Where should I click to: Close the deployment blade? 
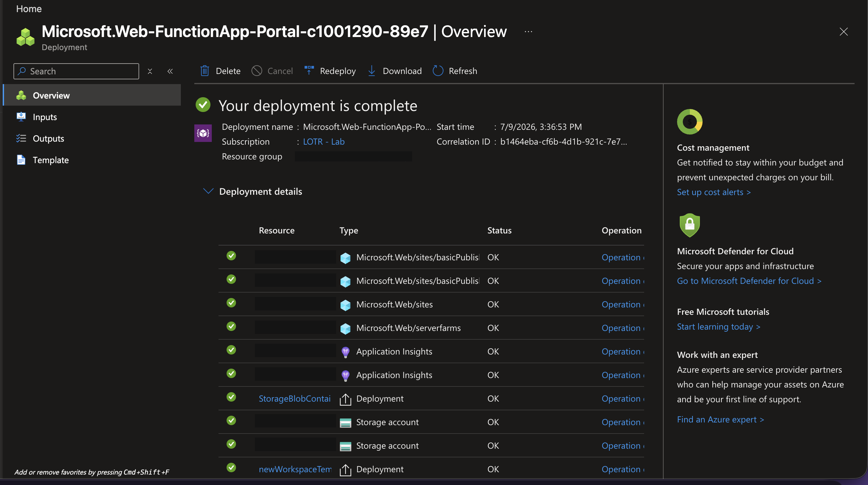pos(843,32)
